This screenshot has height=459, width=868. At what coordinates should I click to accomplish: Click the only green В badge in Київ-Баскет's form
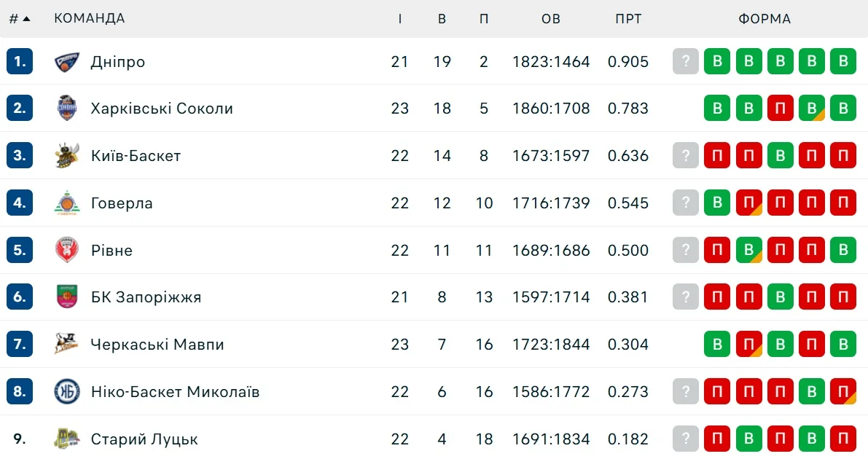click(x=780, y=156)
